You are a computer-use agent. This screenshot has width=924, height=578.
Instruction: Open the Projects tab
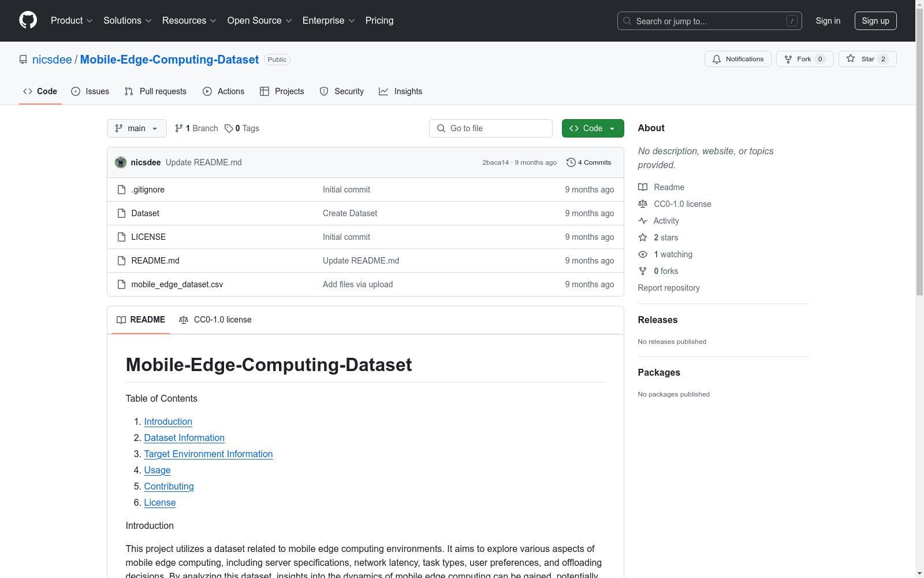coord(282,91)
